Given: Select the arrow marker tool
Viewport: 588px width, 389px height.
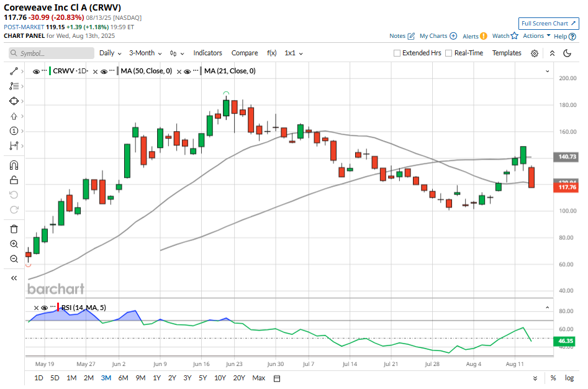Looking at the screenshot, I should 14,116.
